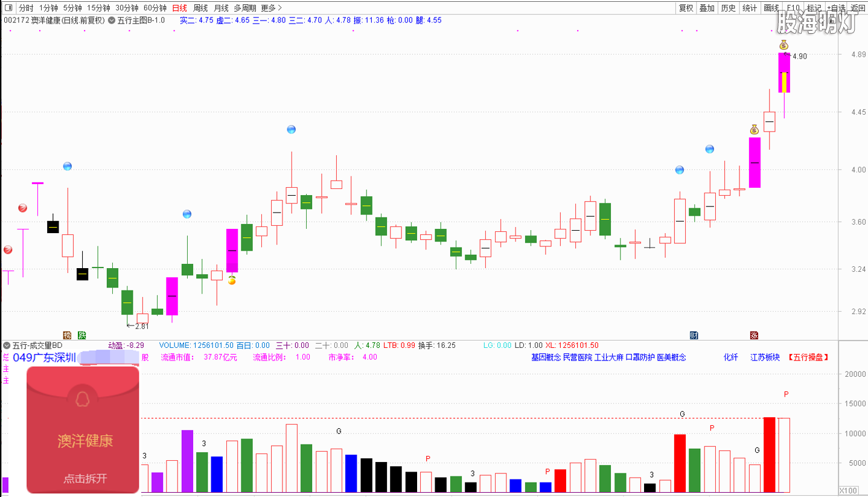Click the dark red 涨 marker icon
Viewport: 868px width, 497px height.
point(754,335)
